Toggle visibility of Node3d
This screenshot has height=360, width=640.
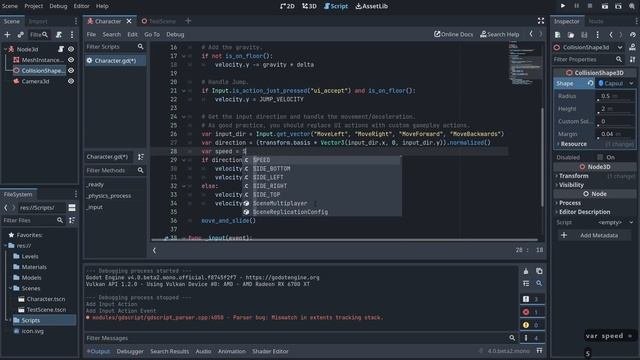tap(71, 49)
